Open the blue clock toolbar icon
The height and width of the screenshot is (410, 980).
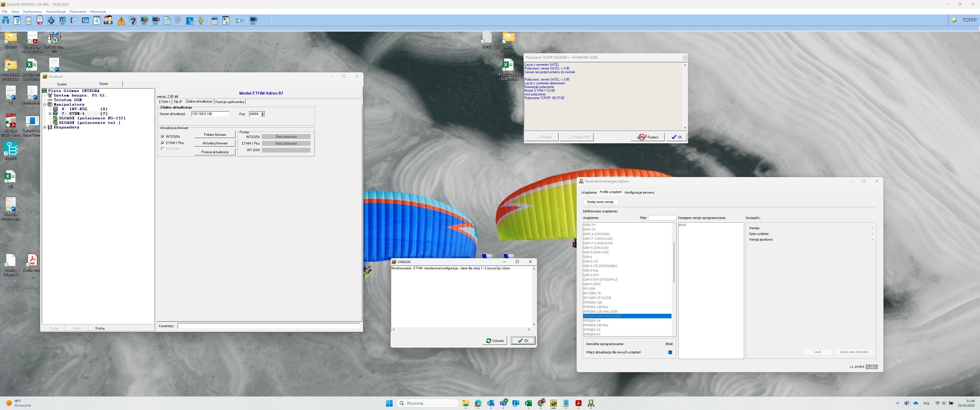(190, 20)
